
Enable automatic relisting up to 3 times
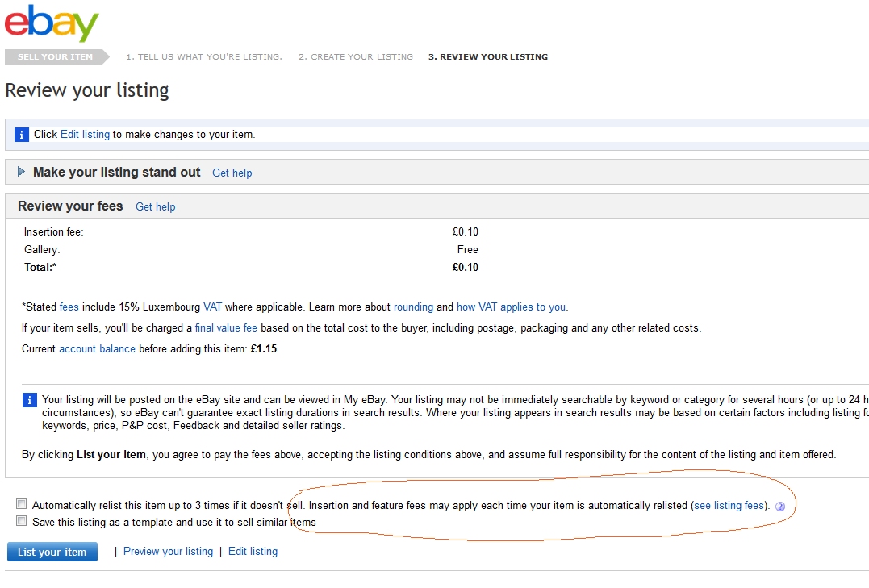(x=22, y=503)
